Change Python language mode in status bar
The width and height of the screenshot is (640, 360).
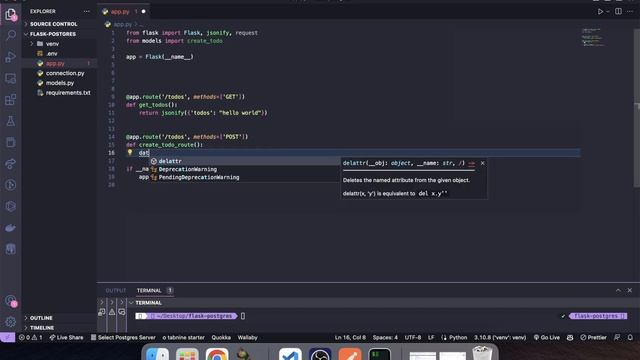(458, 338)
